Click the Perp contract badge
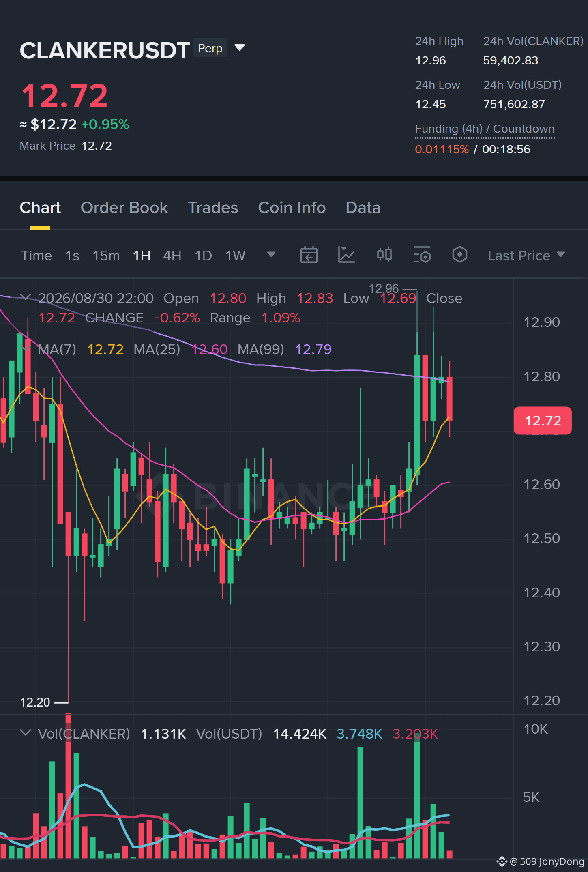Image resolution: width=588 pixels, height=872 pixels. [210, 48]
